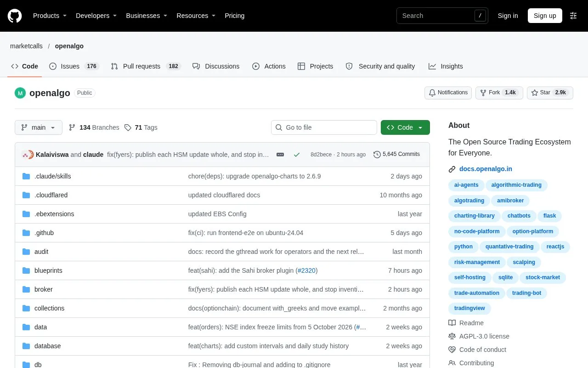Open the 8d2bece commit hash
This screenshot has height=368, width=588.
coord(321,155)
